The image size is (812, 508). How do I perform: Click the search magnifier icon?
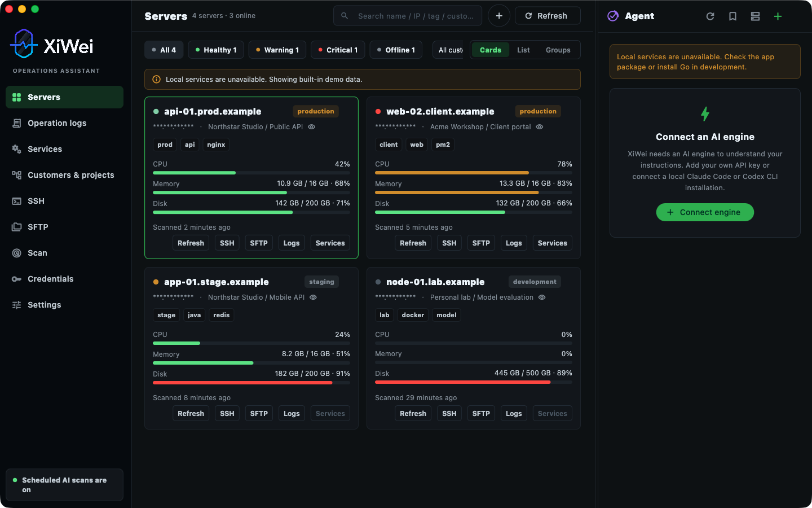click(x=345, y=16)
